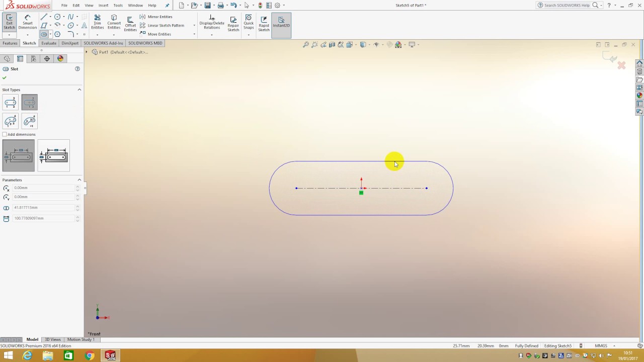Viewport: 644px width, 362px height.
Task: Click the Save icon in toolbar
Action: click(x=207, y=6)
